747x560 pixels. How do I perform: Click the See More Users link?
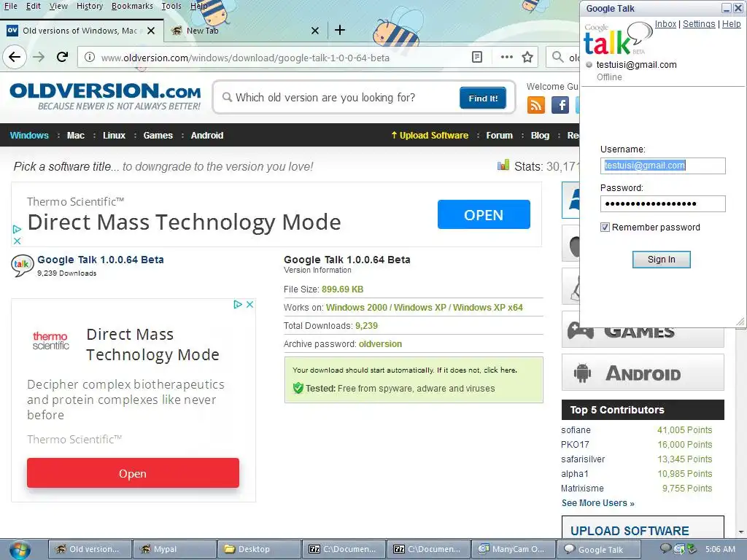tap(597, 503)
